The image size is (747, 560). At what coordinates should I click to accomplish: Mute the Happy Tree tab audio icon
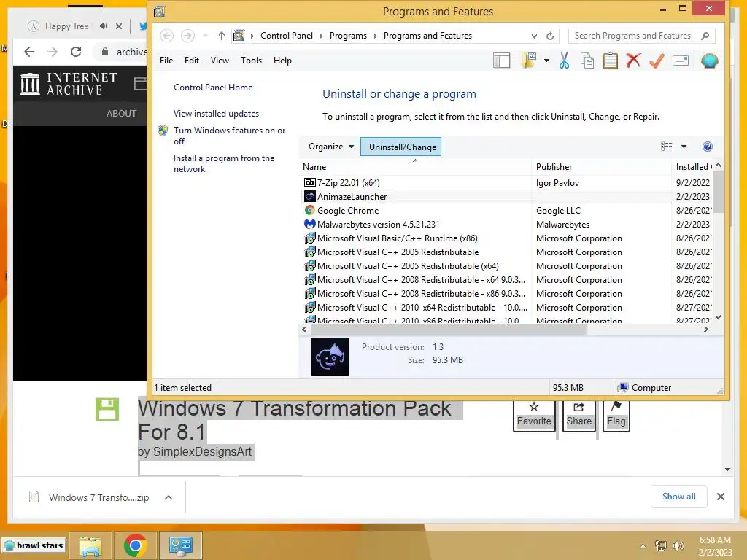tap(104, 26)
